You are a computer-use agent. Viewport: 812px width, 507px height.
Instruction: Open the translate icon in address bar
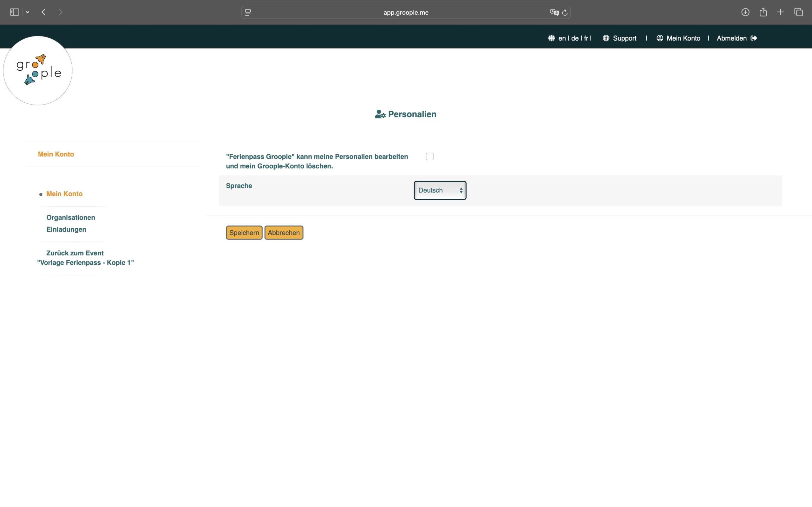pyautogui.click(x=554, y=12)
